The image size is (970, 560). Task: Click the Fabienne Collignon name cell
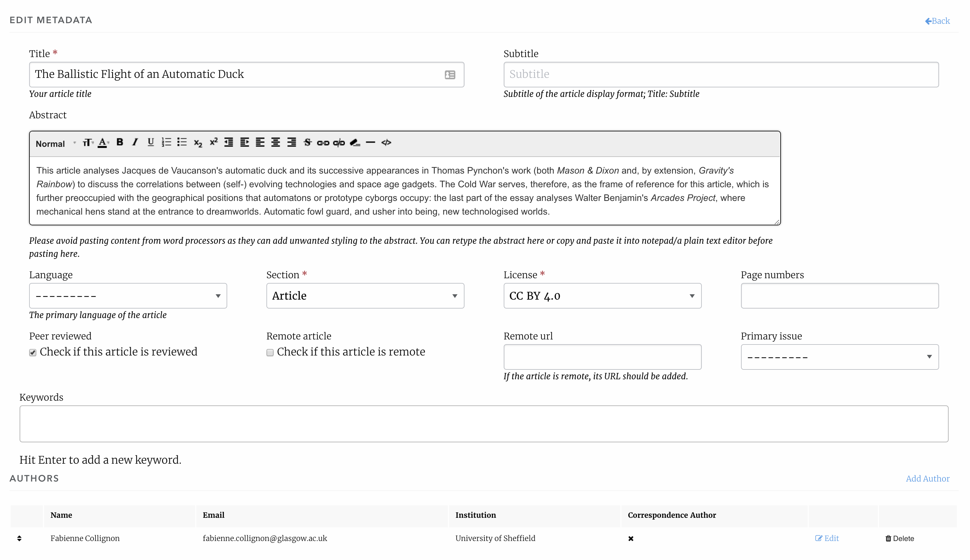pyautogui.click(x=85, y=538)
